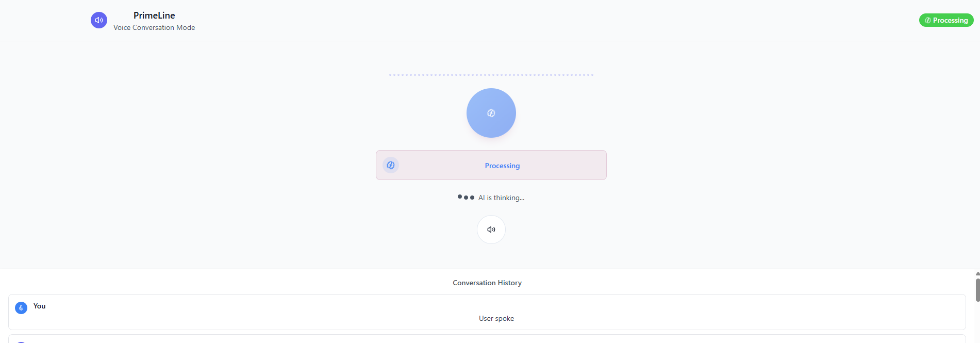Click the three-dot thinking indicator
The width and height of the screenshot is (980, 343).
click(466, 197)
